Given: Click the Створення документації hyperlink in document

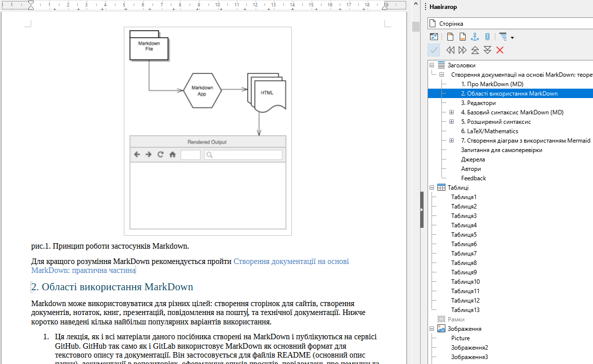Looking at the screenshot, I should click(x=291, y=261).
